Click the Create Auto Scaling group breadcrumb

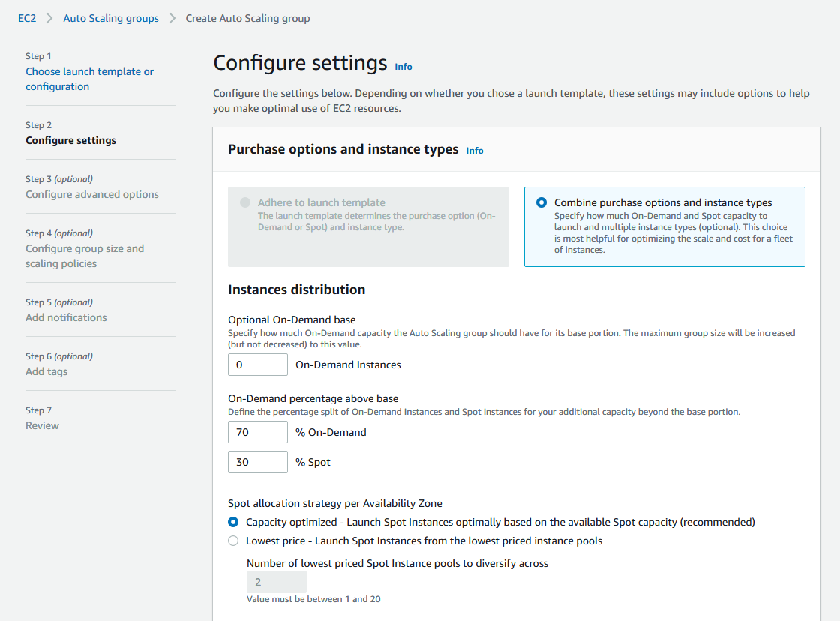247,18
